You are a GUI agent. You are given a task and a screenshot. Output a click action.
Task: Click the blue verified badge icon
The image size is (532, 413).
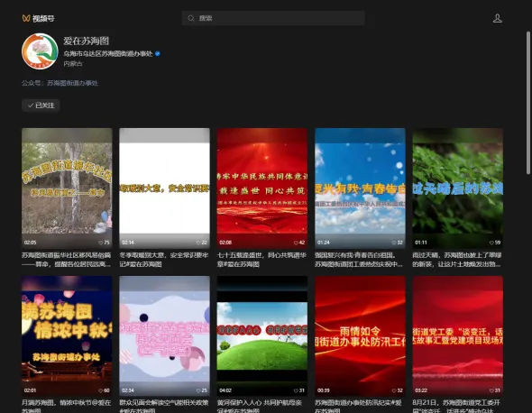(158, 53)
